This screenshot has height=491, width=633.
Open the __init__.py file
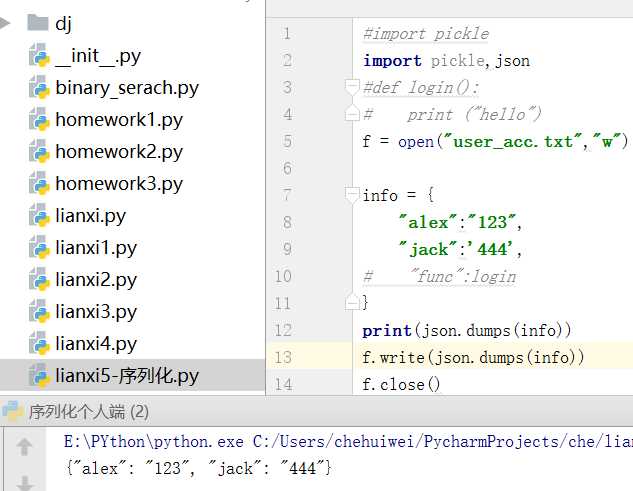click(x=98, y=56)
